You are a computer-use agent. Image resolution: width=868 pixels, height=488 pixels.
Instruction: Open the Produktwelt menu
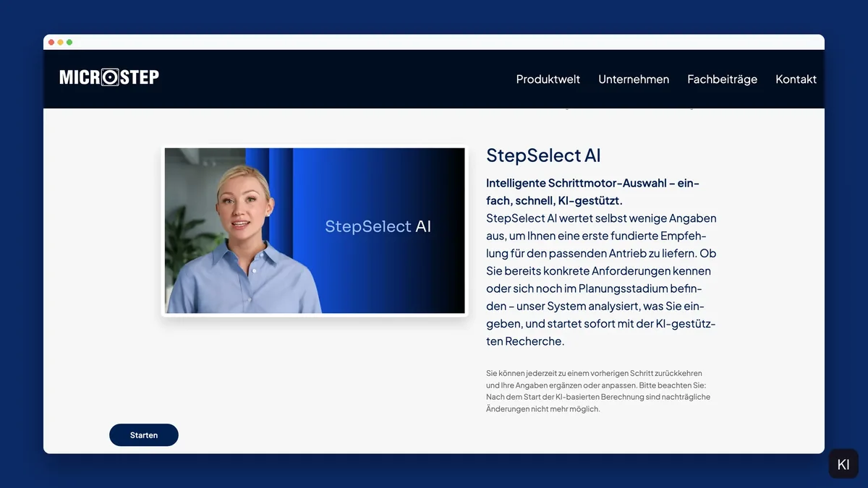pos(548,80)
